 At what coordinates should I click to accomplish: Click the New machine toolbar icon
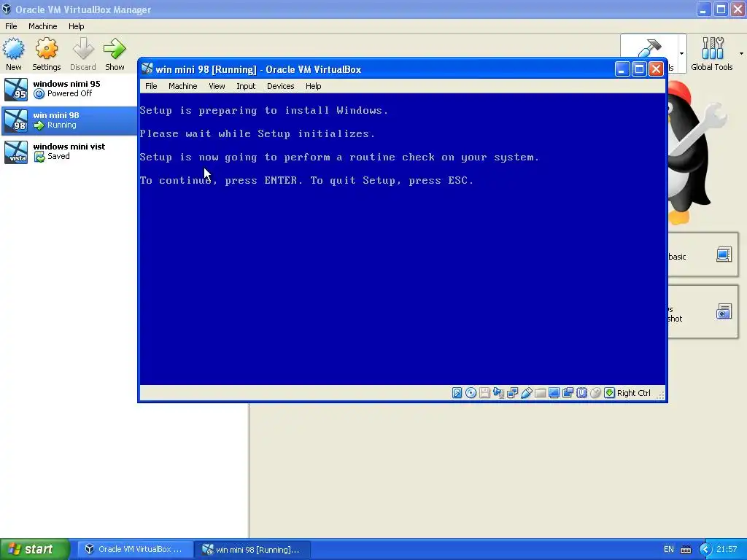13,49
